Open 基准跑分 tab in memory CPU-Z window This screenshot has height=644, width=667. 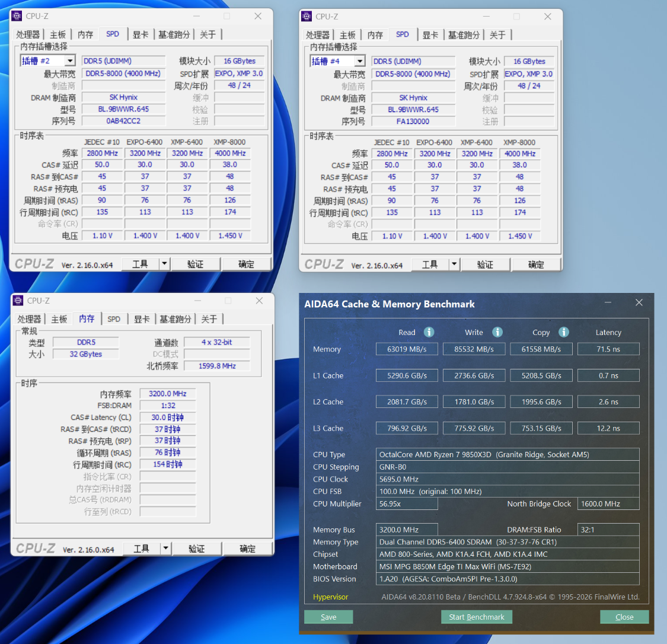[175, 319]
